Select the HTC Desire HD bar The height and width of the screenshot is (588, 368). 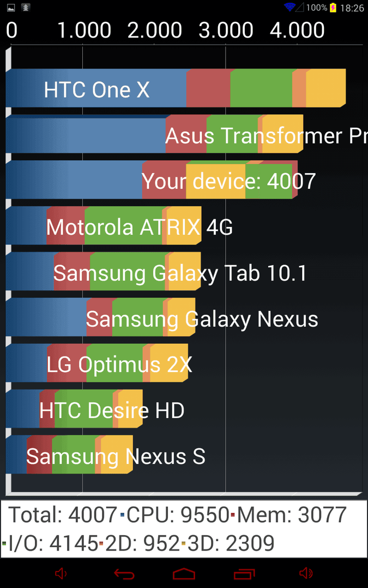pyautogui.click(x=74, y=408)
